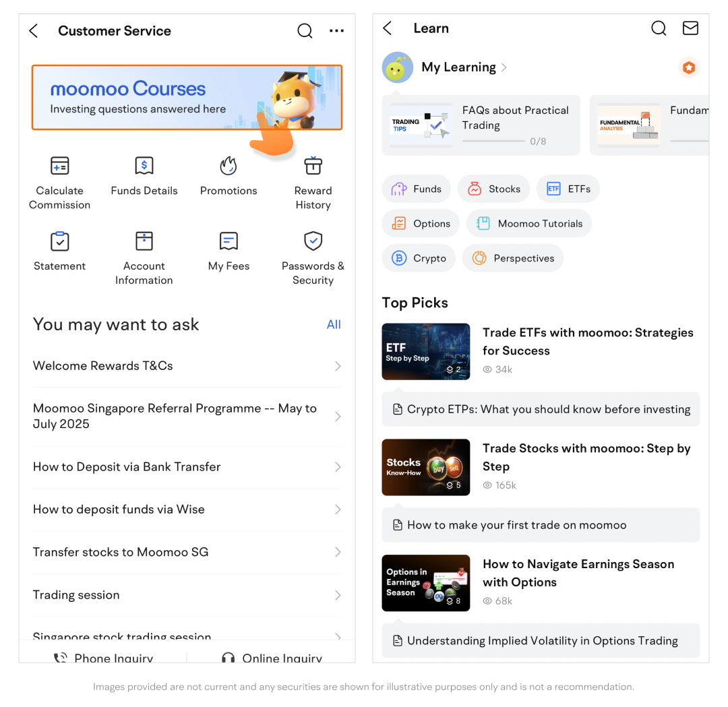
Task: Click the mail icon in Learn header
Action: pos(690,28)
